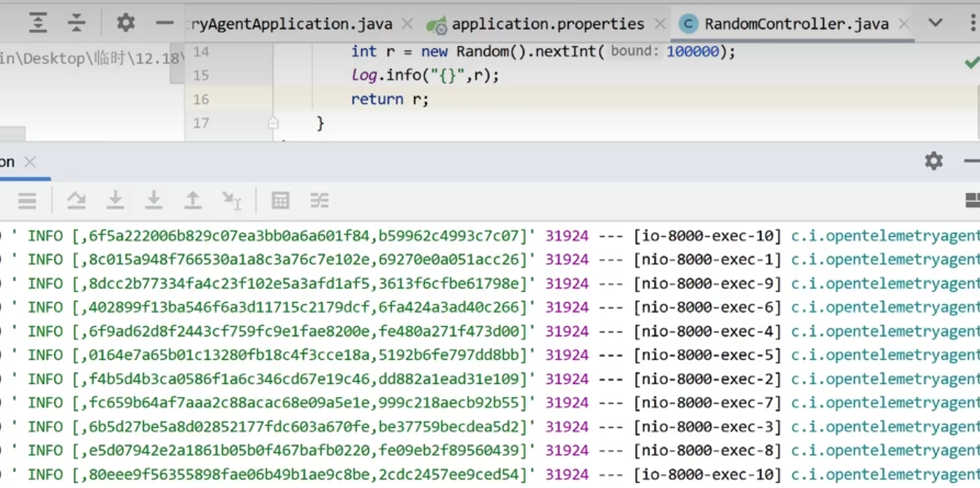This screenshot has width=980, height=488.
Task: Close the RandomController.java tab
Action: tap(904, 24)
